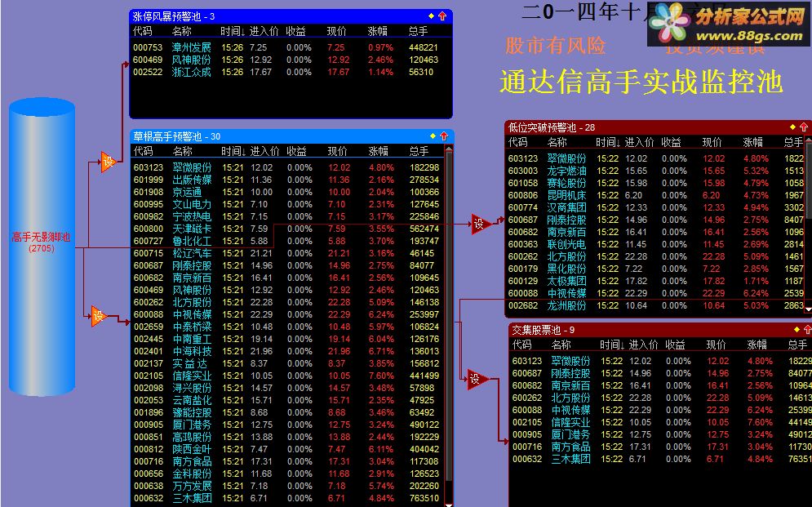
Task: Select 松辽汽车 row in 草根高手预警池
Action: 286,253
